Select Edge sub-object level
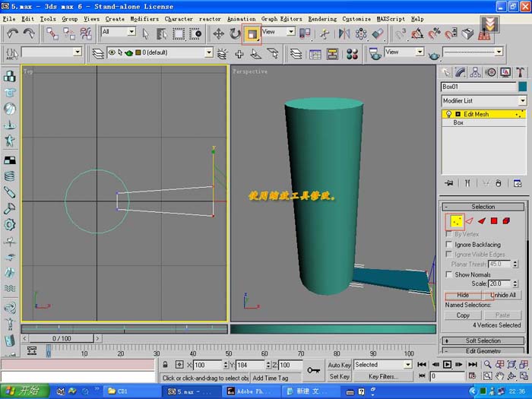The width and height of the screenshot is (532, 399). pyautogui.click(x=469, y=221)
